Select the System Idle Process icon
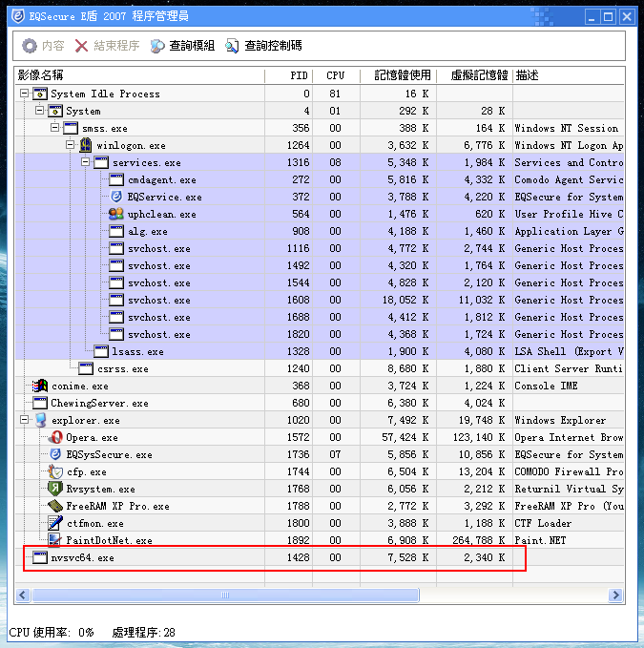644x648 pixels. [x=40, y=94]
